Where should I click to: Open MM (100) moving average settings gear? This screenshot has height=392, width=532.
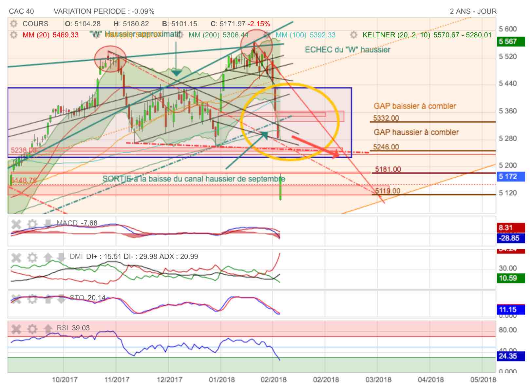point(267,35)
